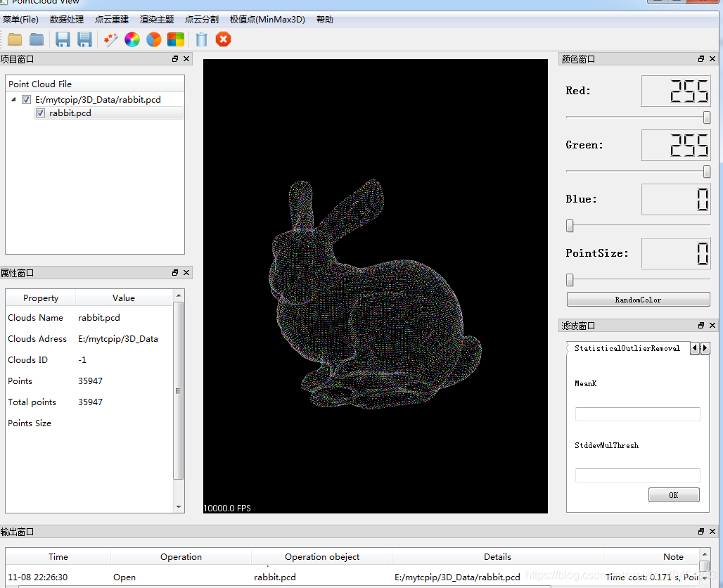723x588 pixels.
Task: Click the red octagon X icon
Action: [x=223, y=39]
